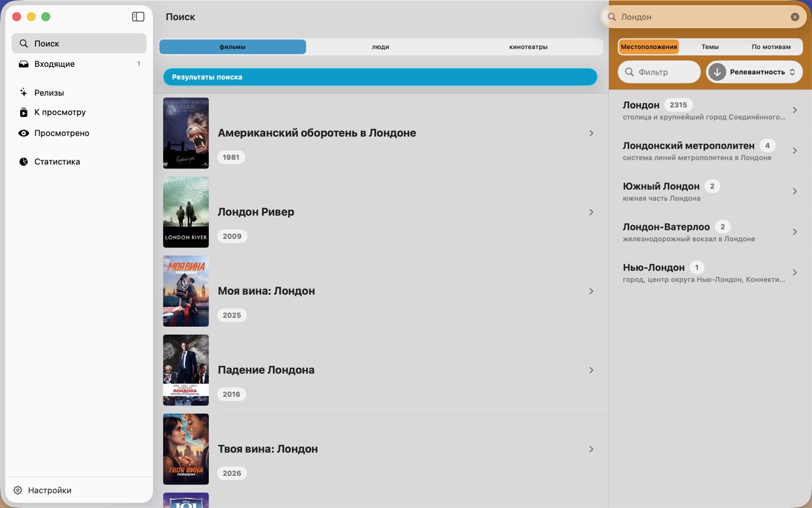Toggle the sort direction arrow button
This screenshot has width=812, height=508.
coord(717,72)
